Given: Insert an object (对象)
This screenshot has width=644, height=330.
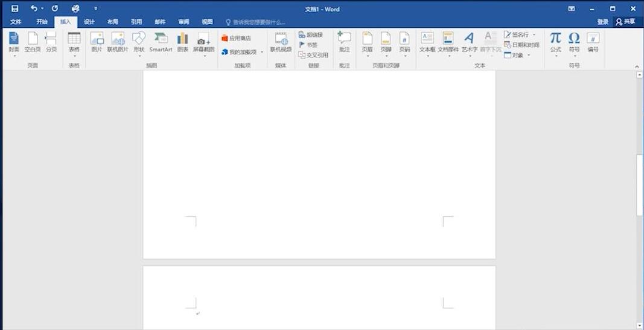Looking at the screenshot, I should click(x=517, y=55).
